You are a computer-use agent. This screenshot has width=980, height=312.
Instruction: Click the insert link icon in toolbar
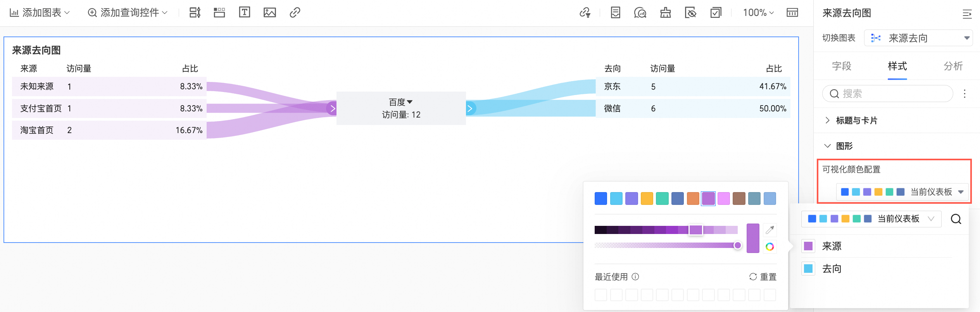coord(295,12)
